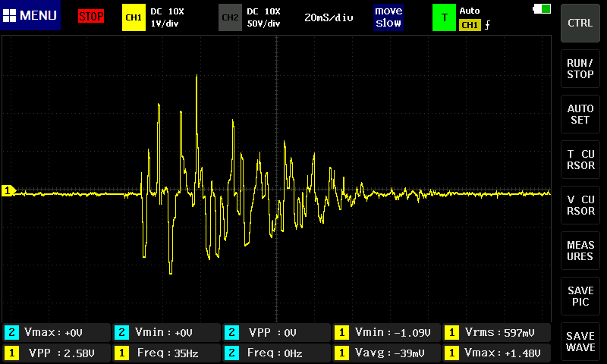Open the MENU button
The width and height of the screenshot is (607, 364).
click(30, 16)
